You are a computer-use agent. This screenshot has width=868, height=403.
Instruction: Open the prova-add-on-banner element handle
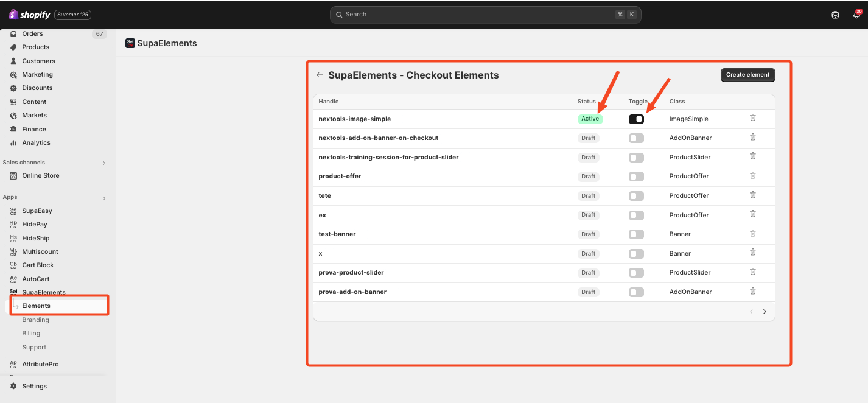[352, 292]
